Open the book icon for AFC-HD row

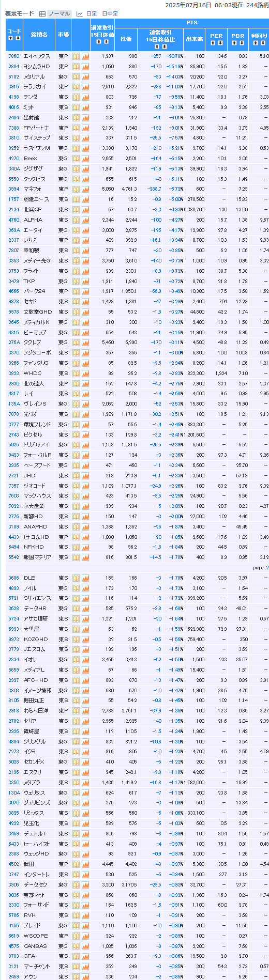76,680
